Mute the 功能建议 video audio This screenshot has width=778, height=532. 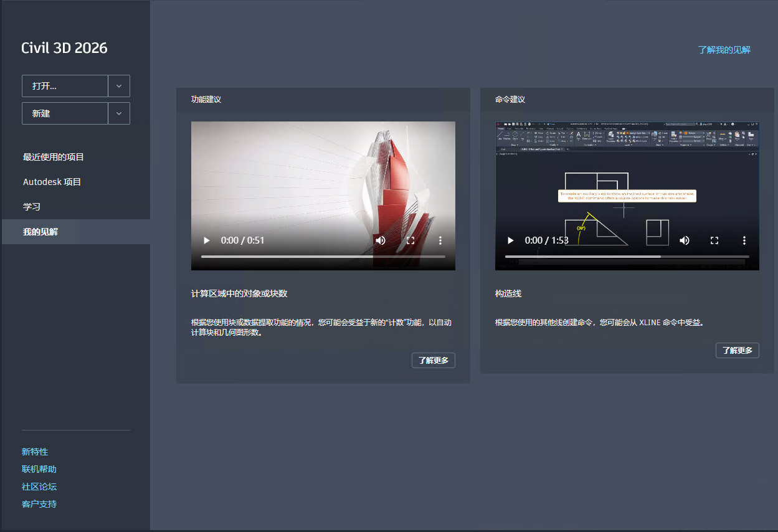point(381,240)
